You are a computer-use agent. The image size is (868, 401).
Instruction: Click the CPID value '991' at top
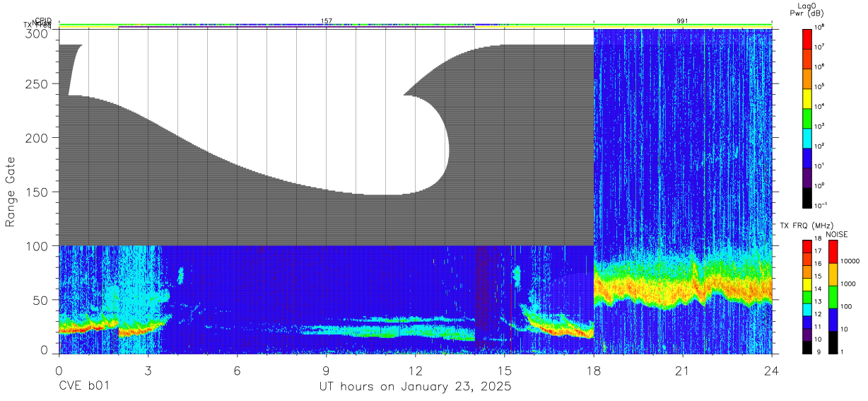(x=682, y=21)
